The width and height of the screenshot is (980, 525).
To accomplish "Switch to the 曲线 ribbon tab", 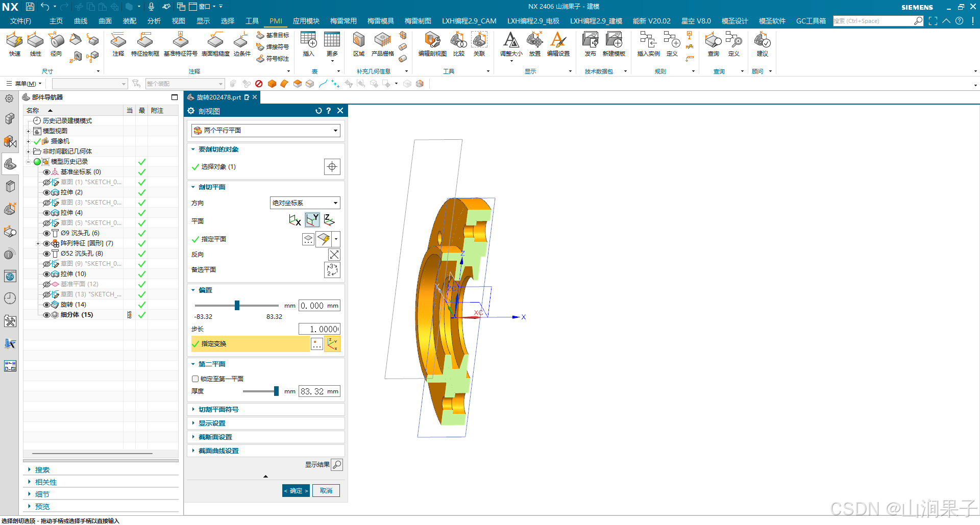I will tap(81, 21).
